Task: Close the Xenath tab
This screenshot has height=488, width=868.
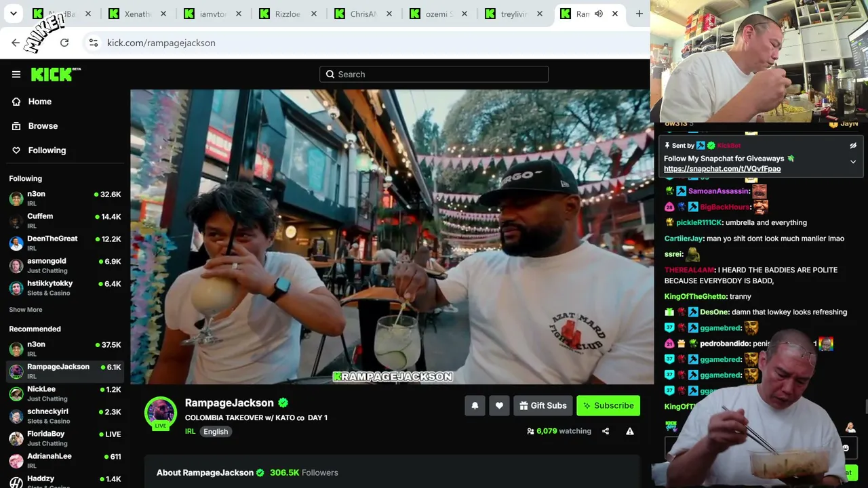Action: pos(163,14)
